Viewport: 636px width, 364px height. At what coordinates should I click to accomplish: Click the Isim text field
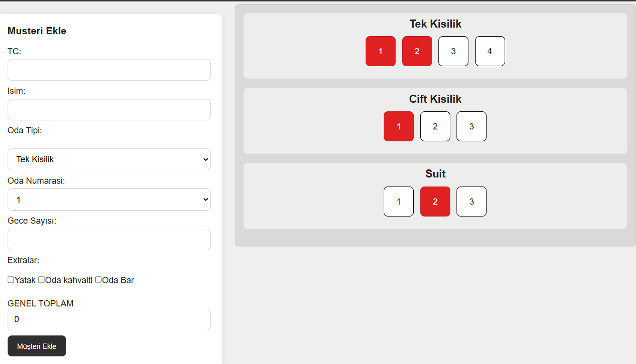click(109, 110)
